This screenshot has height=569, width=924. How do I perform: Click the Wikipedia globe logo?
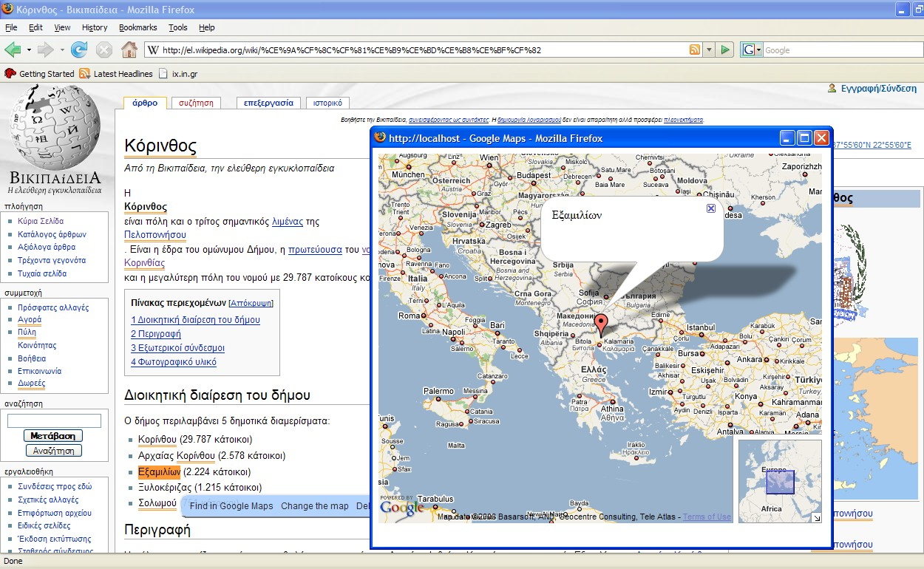55,128
